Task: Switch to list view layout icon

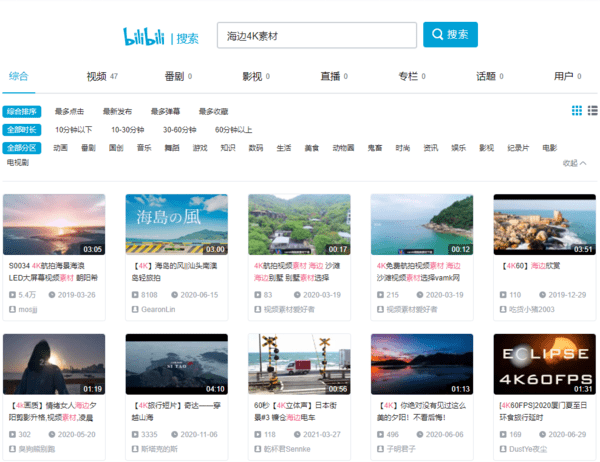Action: pyautogui.click(x=592, y=111)
